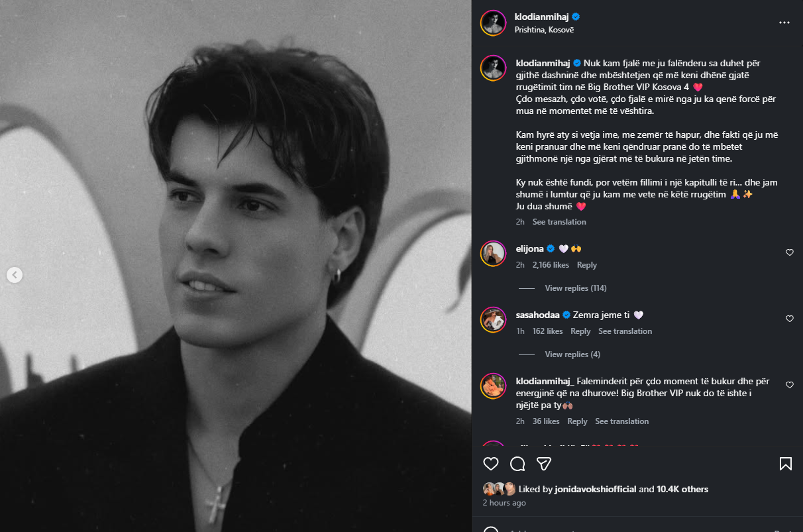Open the Prishtina, Kosovë location link

coord(544,30)
